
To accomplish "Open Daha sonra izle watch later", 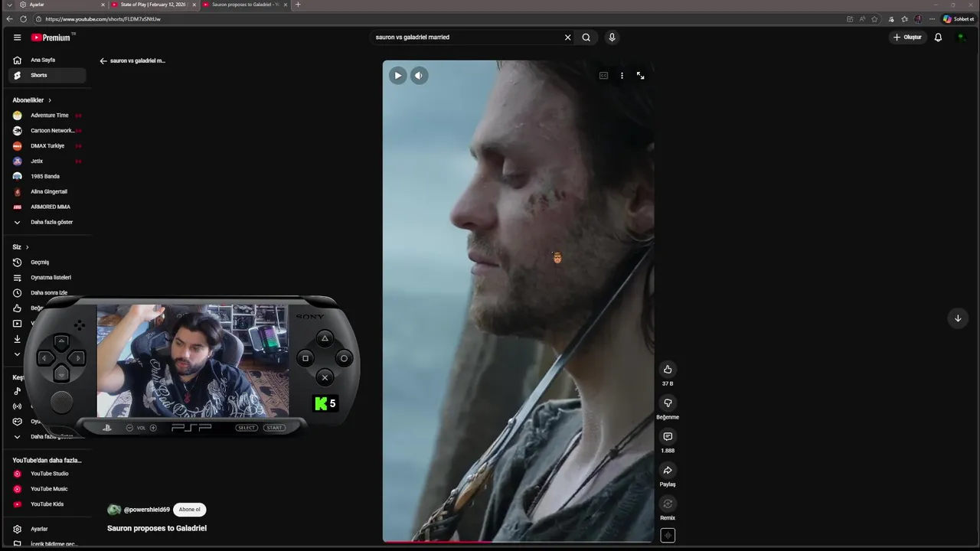I will tap(47, 293).
